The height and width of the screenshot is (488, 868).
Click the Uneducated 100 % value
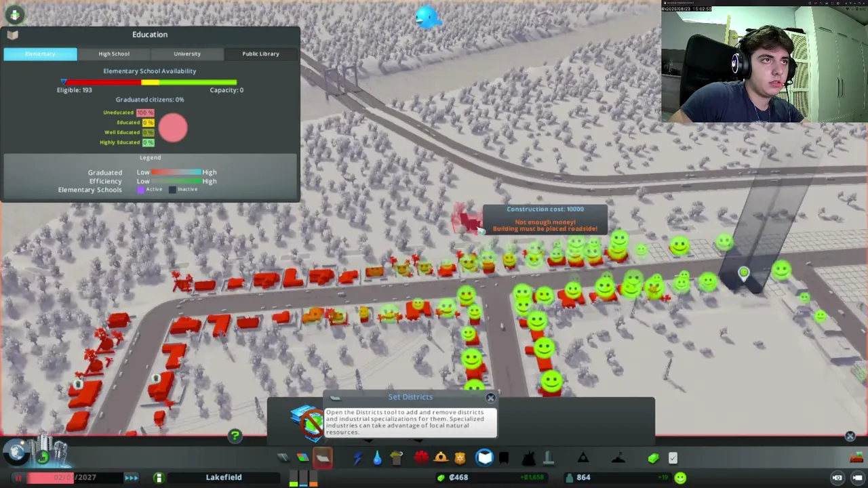coord(145,113)
